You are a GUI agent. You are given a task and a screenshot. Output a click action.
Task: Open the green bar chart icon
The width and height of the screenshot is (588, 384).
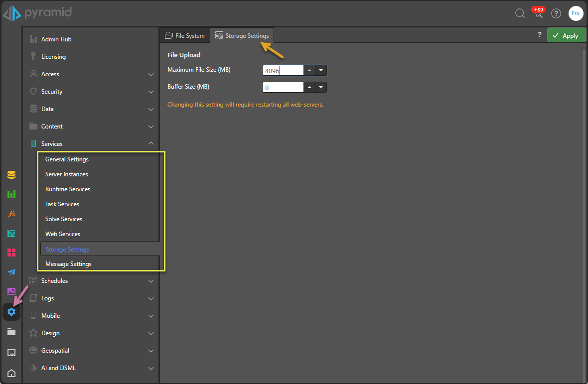(11, 194)
